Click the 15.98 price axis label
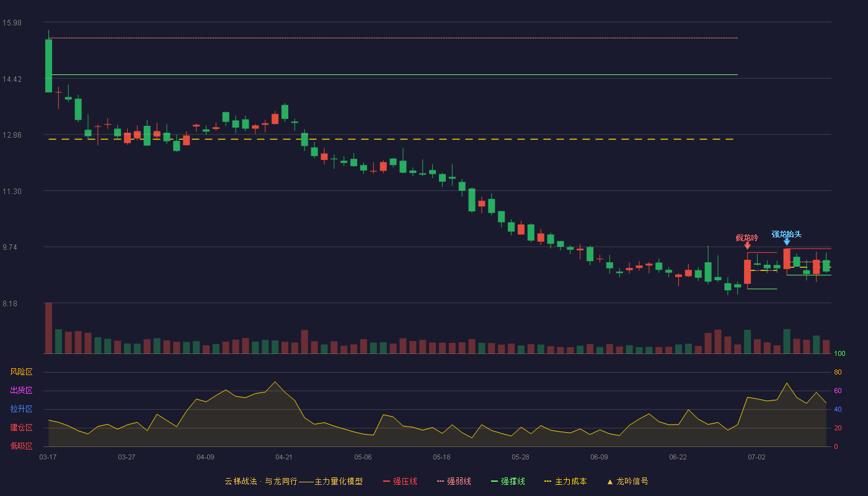 [12, 23]
